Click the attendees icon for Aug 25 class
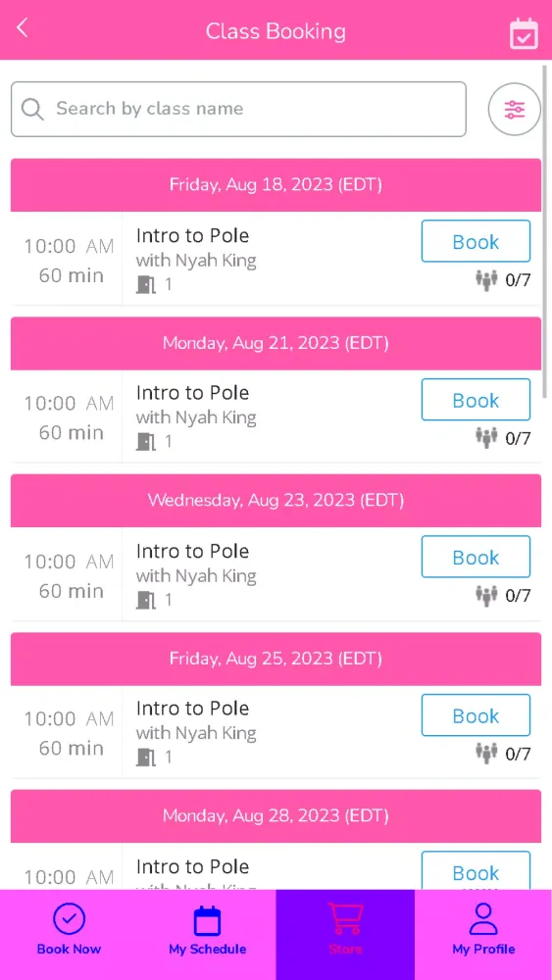Image resolution: width=552 pixels, height=980 pixels. click(x=485, y=753)
